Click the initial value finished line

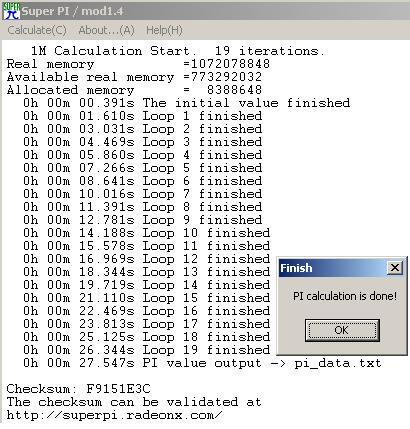pos(187,103)
